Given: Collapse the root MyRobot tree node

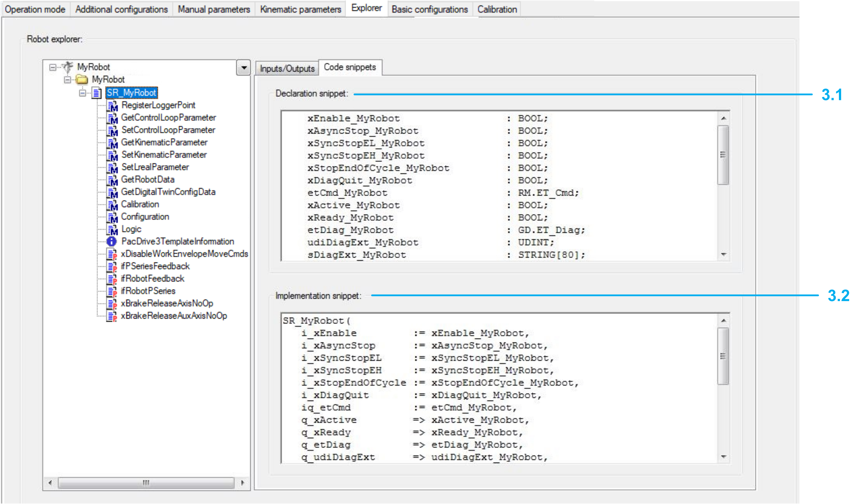Looking at the screenshot, I should coord(53,67).
